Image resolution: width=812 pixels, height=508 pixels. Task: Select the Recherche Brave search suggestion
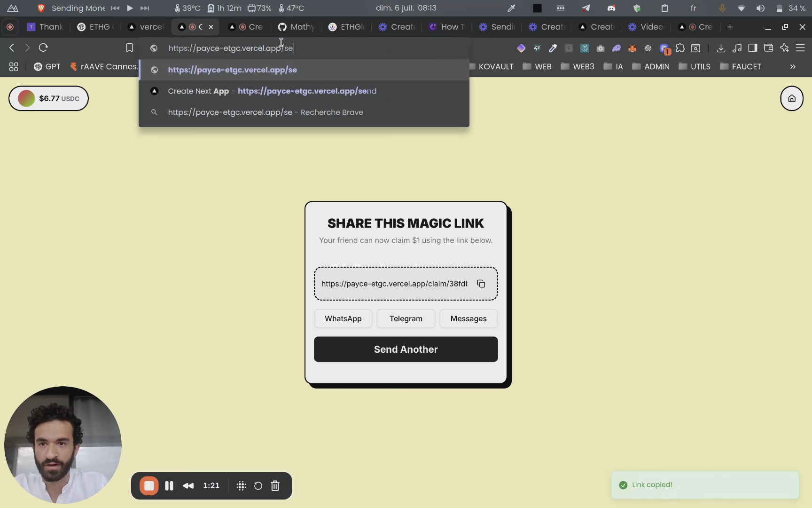coord(304,112)
